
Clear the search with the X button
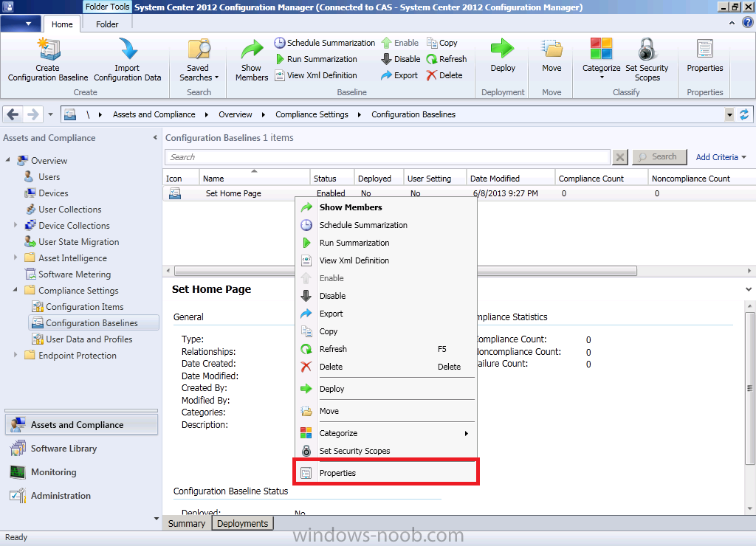(x=620, y=157)
